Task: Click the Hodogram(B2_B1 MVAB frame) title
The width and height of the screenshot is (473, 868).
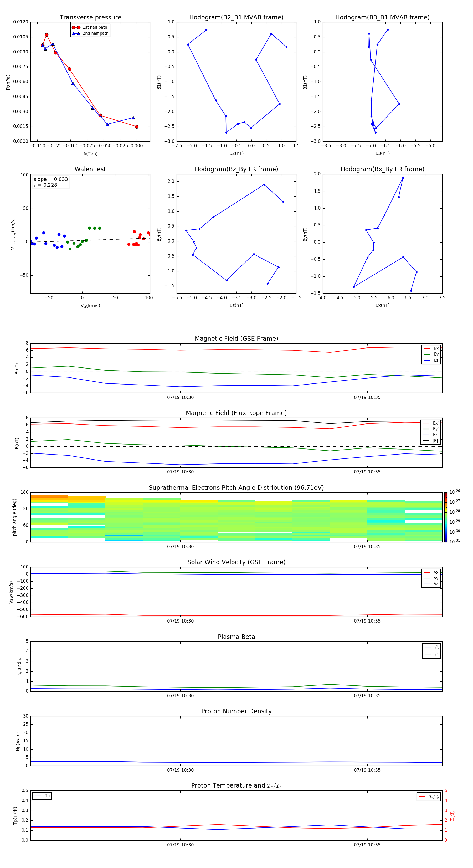Action: click(x=236, y=18)
